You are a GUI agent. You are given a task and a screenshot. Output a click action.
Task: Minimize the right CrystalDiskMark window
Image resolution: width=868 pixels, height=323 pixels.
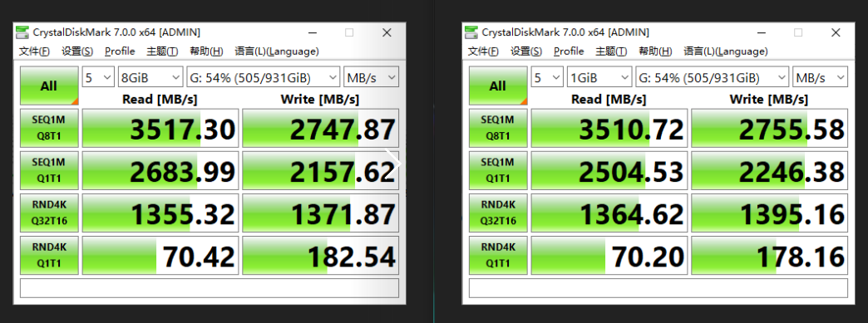point(761,32)
